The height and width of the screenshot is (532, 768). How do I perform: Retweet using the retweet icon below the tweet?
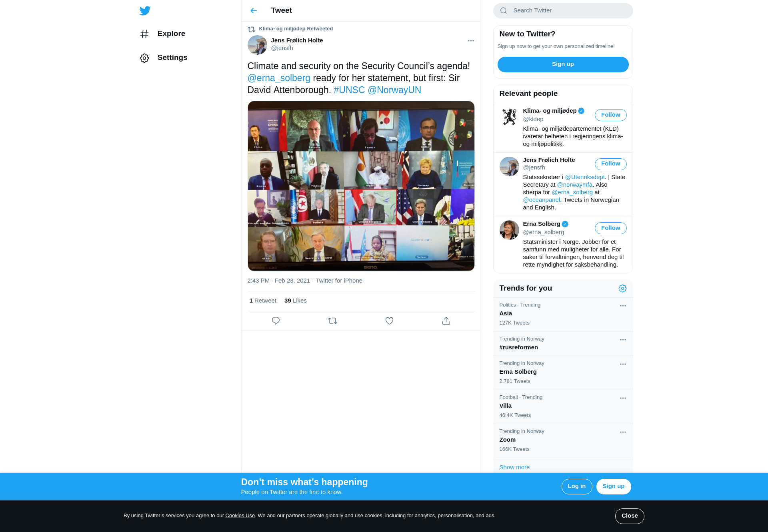[332, 321]
